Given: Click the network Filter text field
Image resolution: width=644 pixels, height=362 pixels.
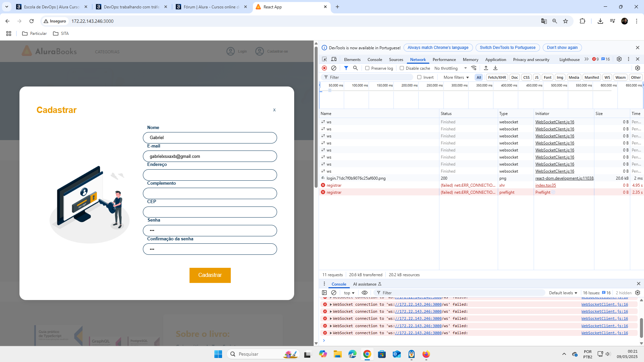Looking at the screenshot, I should coord(367,77).
